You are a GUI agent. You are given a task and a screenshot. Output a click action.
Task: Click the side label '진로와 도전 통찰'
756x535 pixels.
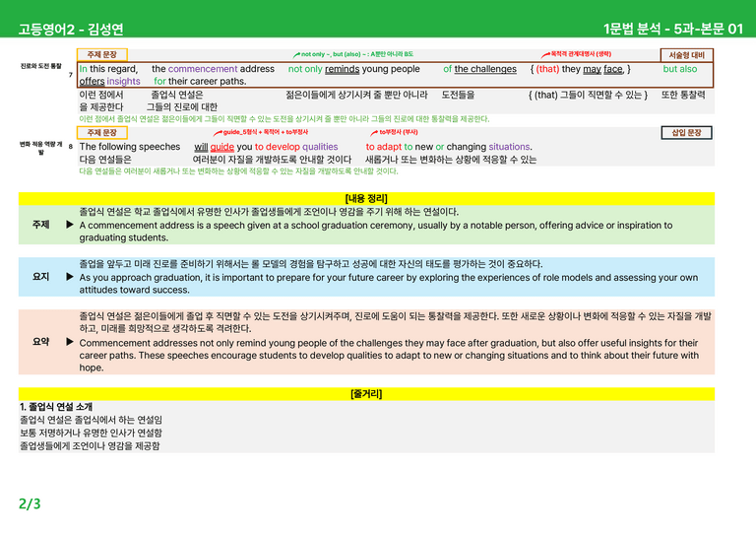[41, 66]
